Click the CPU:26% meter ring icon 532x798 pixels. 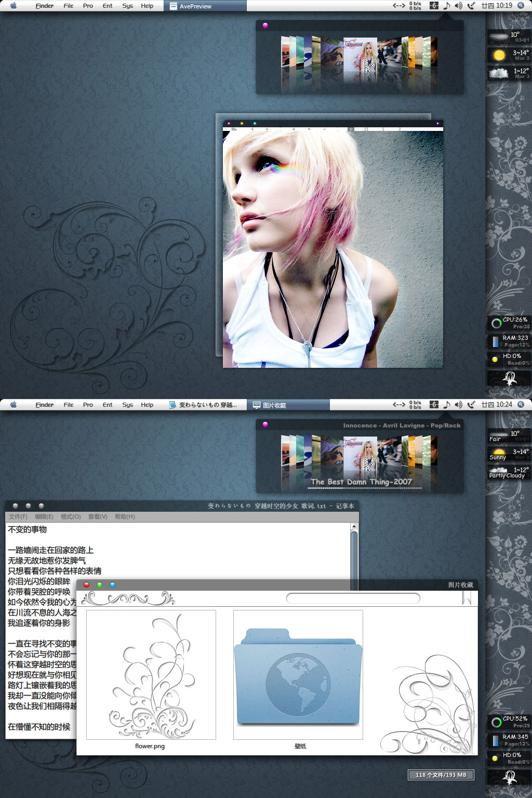pos(496,323)
